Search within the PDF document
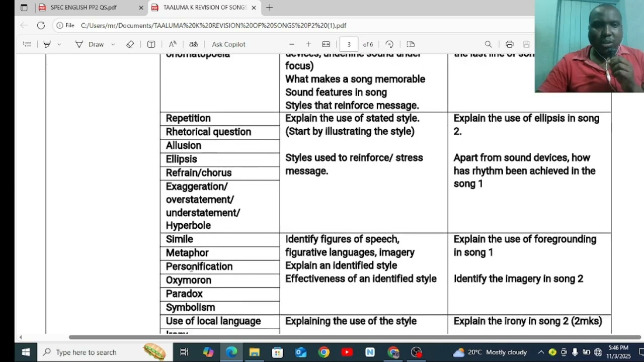 tap(488, 44)
